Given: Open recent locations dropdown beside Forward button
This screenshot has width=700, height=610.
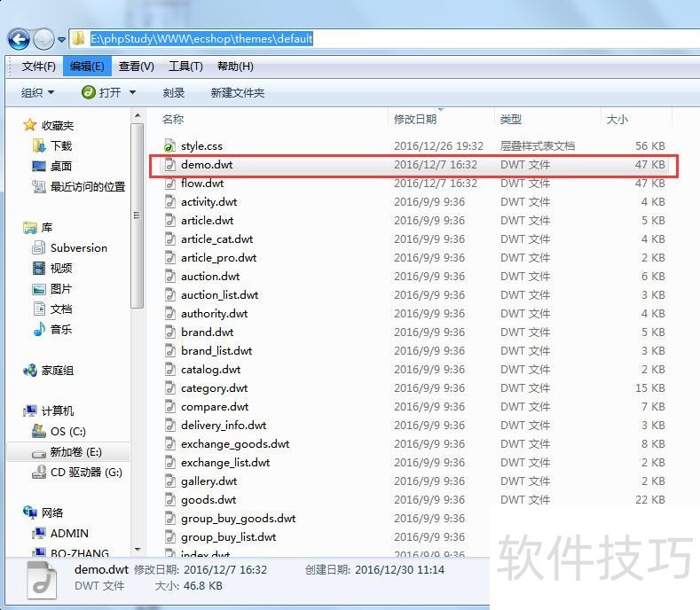Looking at the screenshot, I should coord(61,40).
